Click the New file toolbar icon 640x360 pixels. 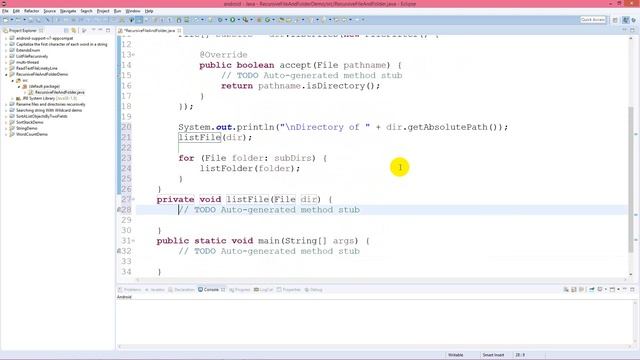coord(6,20)
